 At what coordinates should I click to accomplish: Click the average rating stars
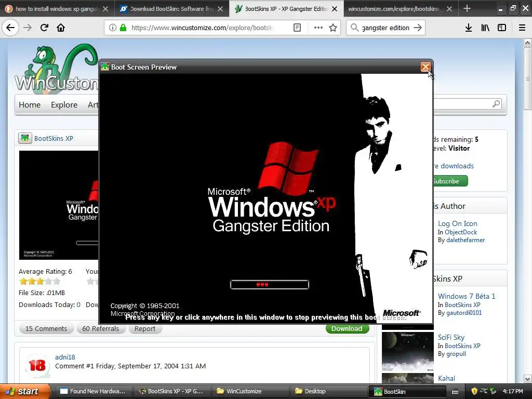coord(39,281)
